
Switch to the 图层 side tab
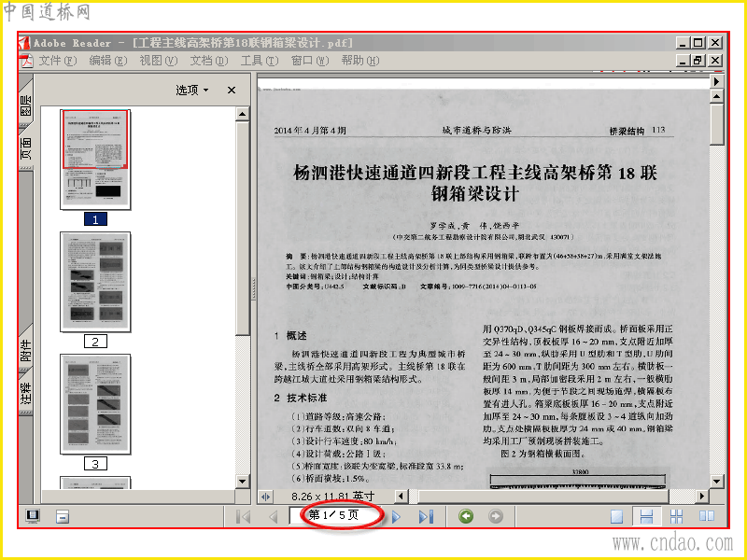[x=26, y=105]
